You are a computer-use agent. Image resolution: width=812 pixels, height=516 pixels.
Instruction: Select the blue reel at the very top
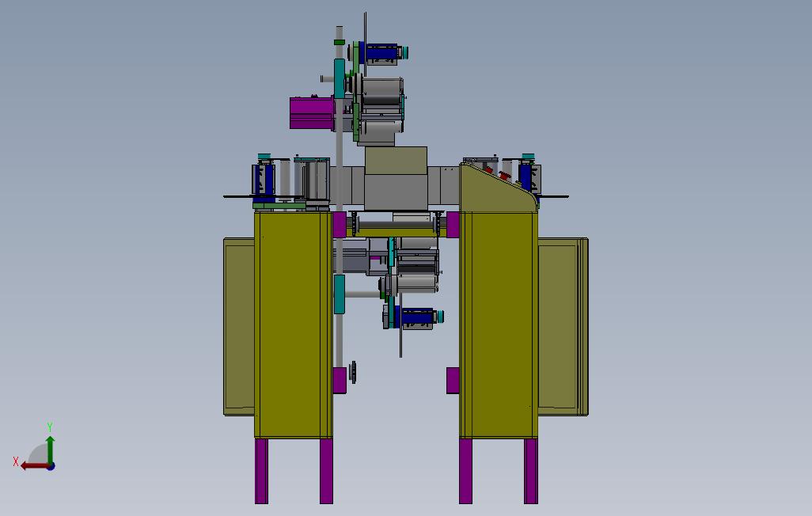coord(382,52)
